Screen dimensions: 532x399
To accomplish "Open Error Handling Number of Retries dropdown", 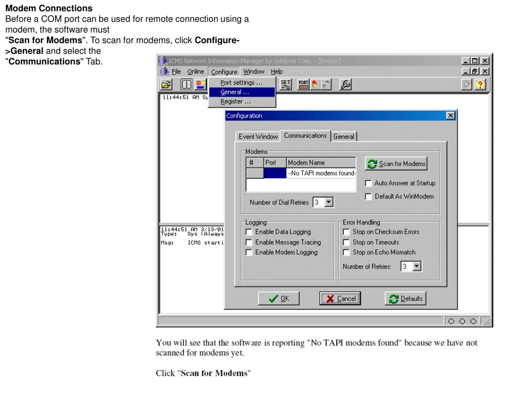I will click(417, 267).
